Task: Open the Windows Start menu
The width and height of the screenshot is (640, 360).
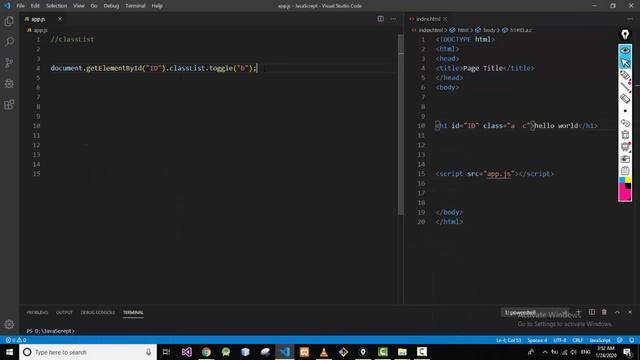Action: (x=9, y=352)
